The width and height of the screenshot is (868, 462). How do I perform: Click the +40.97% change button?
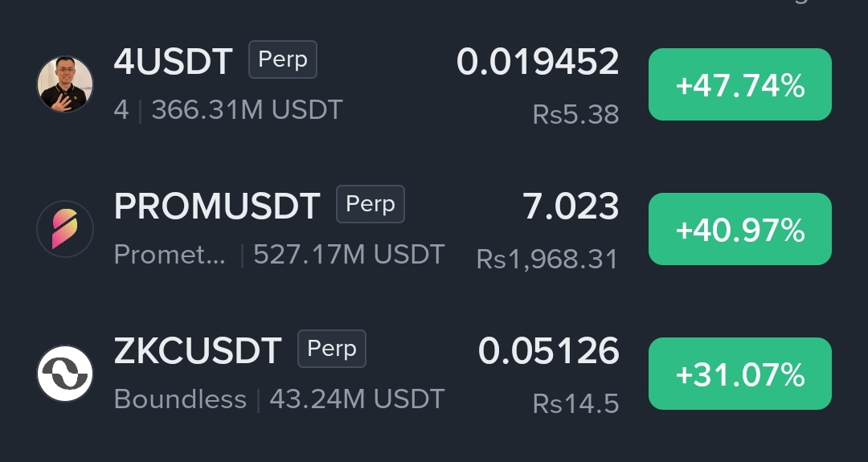coord(740,229)
